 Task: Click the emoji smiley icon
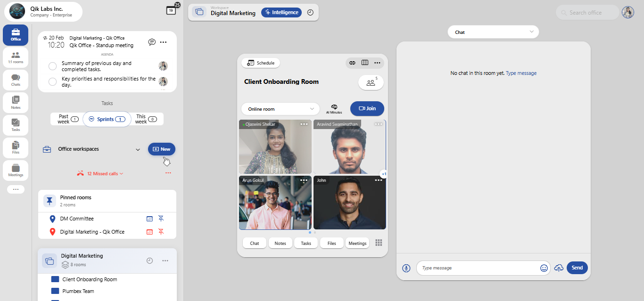coord(544,268)
